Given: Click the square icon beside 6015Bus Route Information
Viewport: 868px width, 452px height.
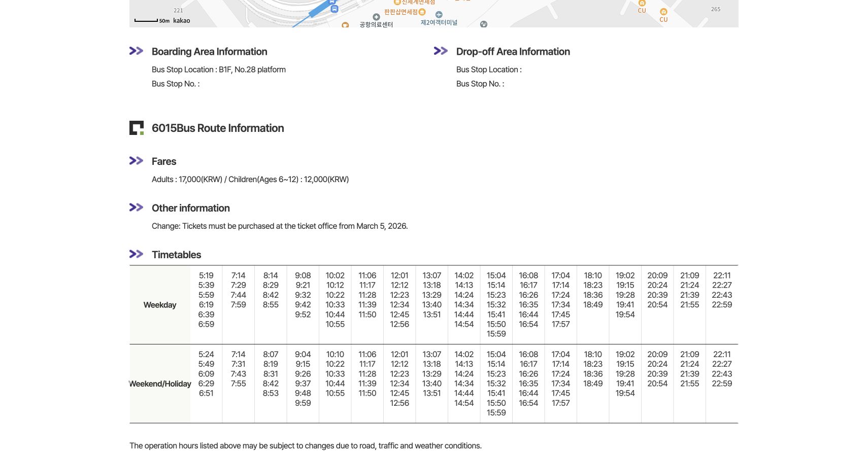Looking at the screenshot, I should (137, 128).
